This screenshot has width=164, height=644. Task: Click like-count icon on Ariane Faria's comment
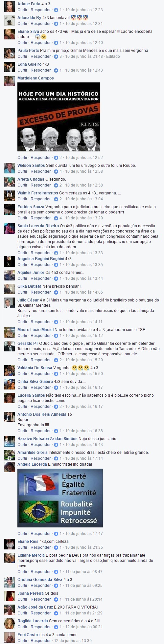point(56,10)
